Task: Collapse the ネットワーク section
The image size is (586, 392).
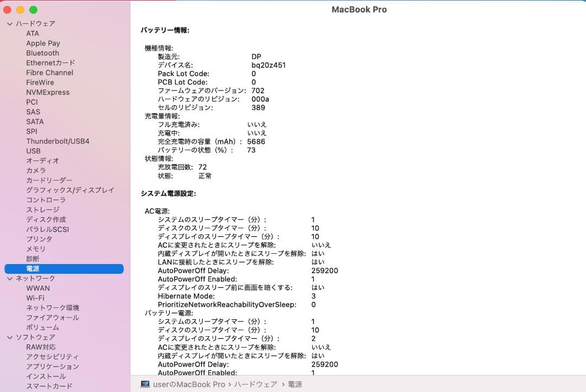Action: (x=9, y=278)
